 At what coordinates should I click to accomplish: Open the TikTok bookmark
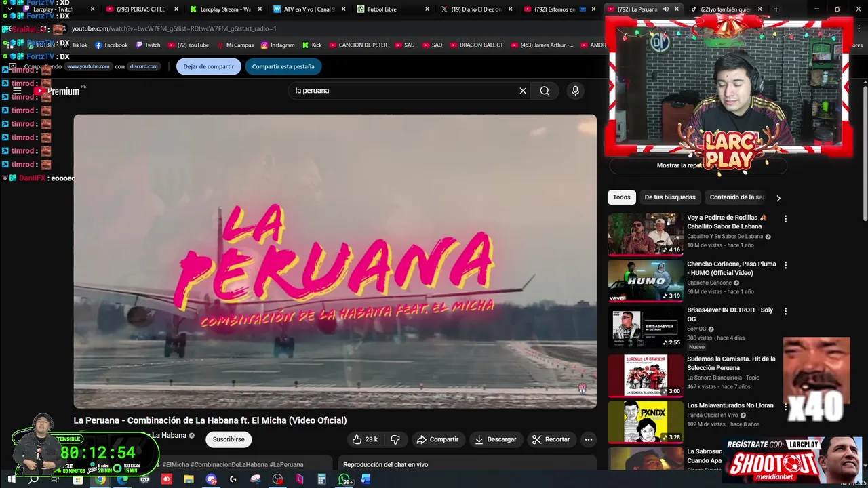75,45
